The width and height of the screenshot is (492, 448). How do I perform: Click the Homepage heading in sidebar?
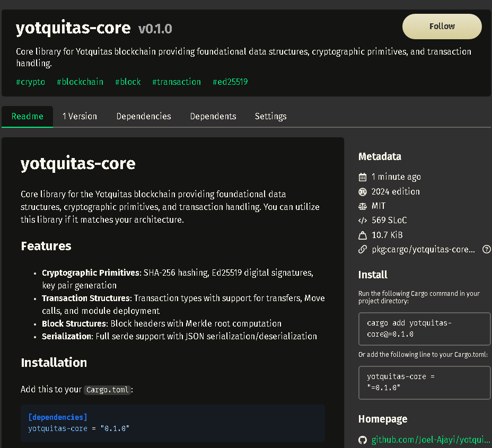(x=383, y=419)
